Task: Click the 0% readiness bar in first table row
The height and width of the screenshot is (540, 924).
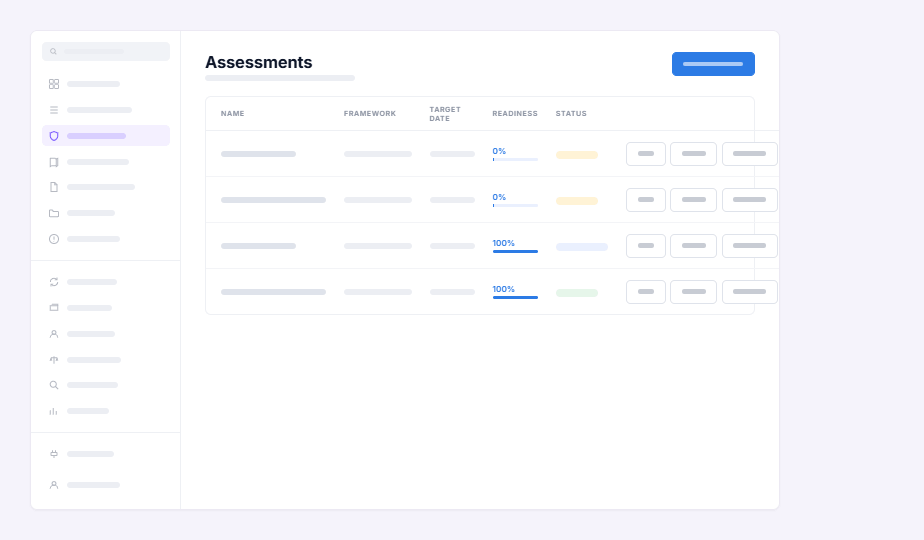Action: pos(515,160)
